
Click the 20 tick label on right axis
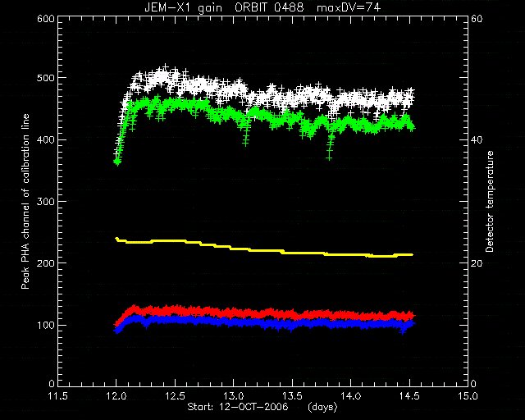pos(477,263)
